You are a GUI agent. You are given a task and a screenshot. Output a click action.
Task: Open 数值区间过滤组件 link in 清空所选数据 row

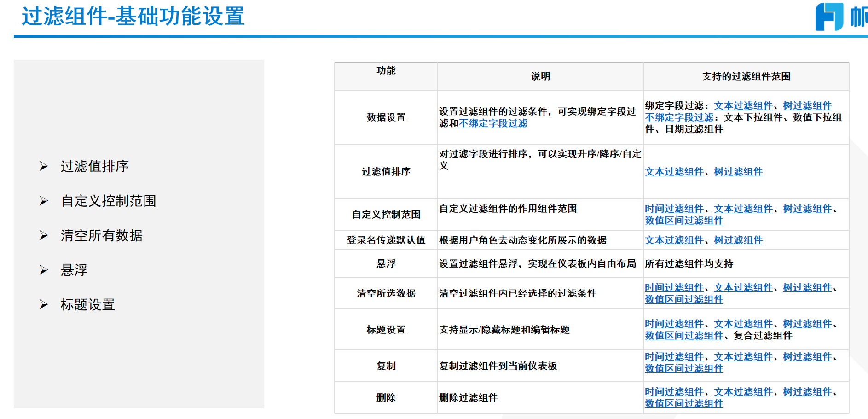click(684, 299)
